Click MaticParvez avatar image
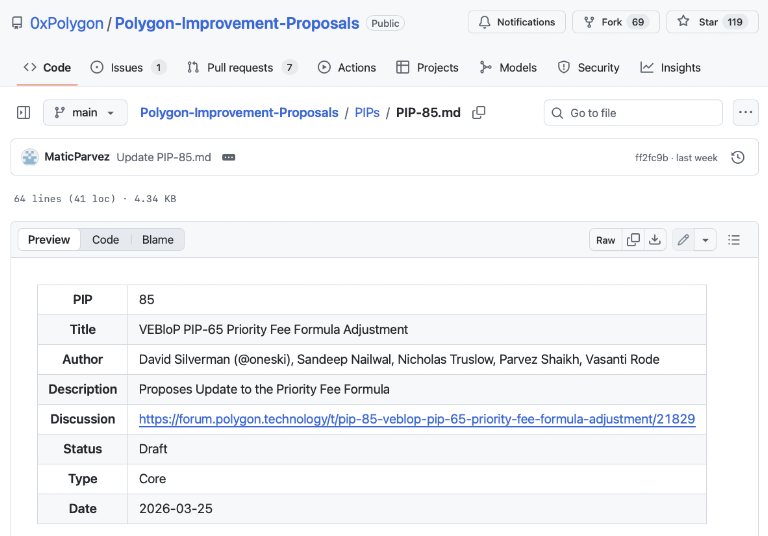Viewport: 768px width, 536px height. tap(30, 157)
